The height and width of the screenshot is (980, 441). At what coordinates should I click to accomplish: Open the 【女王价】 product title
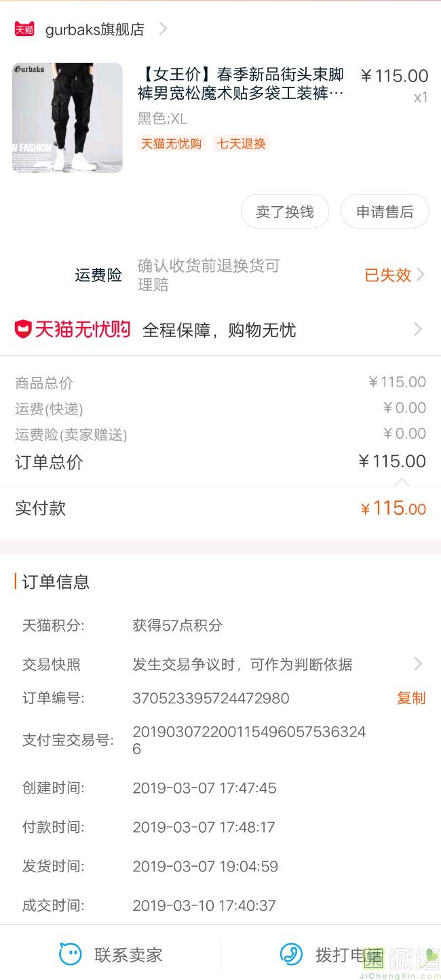pos(241,84)
